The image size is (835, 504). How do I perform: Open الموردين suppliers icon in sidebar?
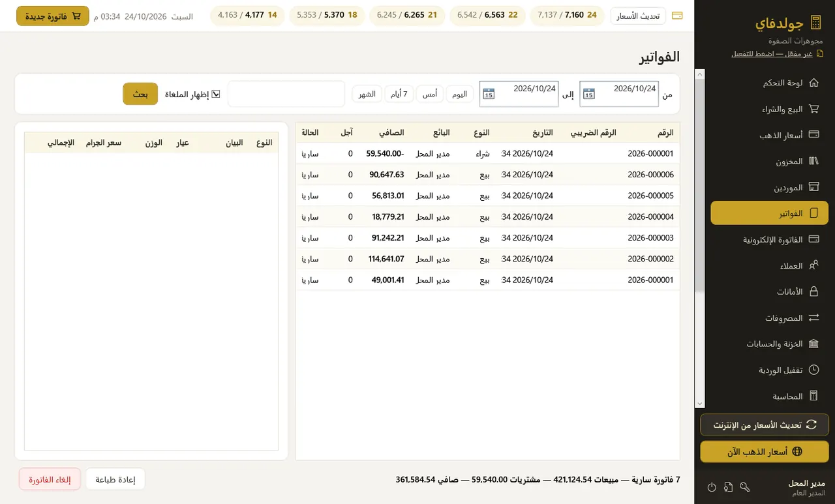813,187
